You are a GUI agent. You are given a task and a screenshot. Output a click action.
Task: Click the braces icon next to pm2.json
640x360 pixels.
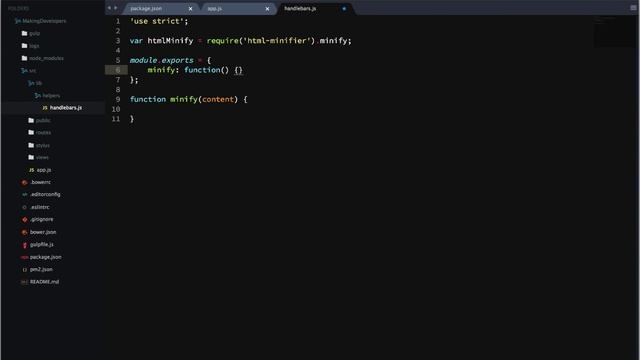point(24,270)
